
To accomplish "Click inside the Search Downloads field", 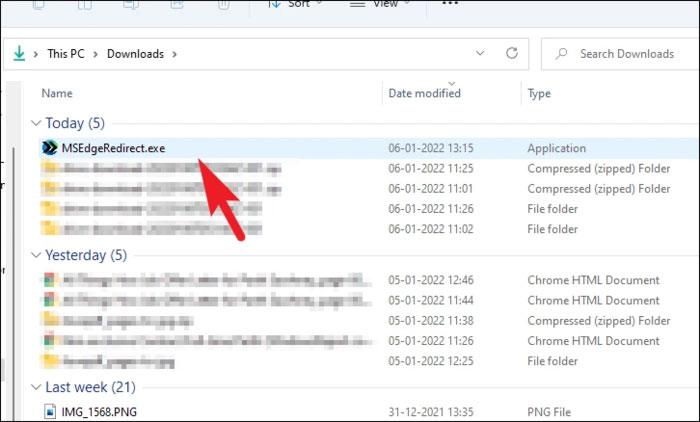I will 630,53.
